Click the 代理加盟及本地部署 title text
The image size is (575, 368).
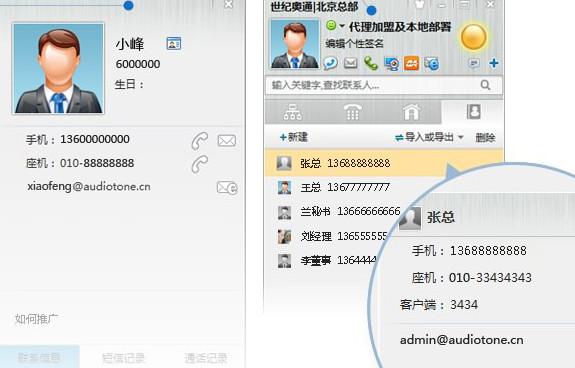pos(400,26)
